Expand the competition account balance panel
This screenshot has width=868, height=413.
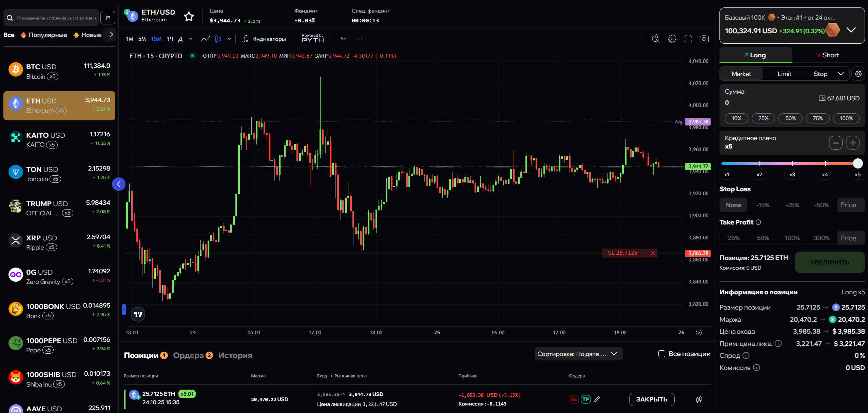851,30
